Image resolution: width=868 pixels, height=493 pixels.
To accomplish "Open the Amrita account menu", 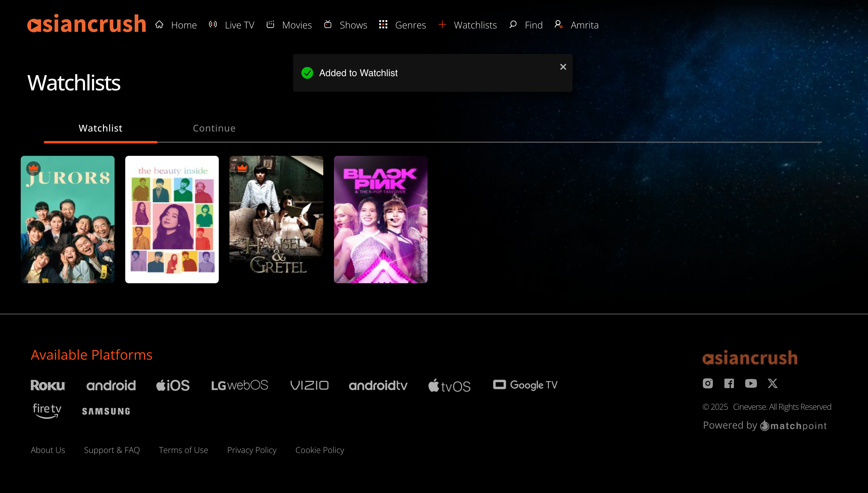I will point(584,25).
